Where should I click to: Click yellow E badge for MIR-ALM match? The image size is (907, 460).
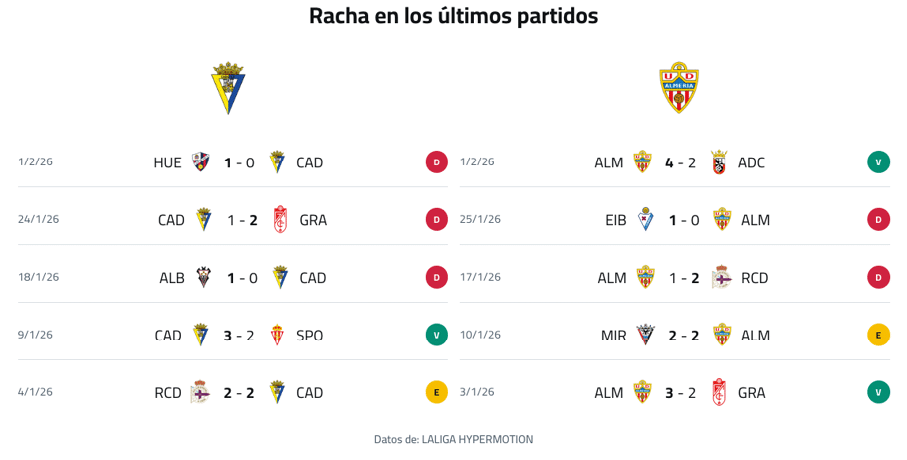click(878, 335)
